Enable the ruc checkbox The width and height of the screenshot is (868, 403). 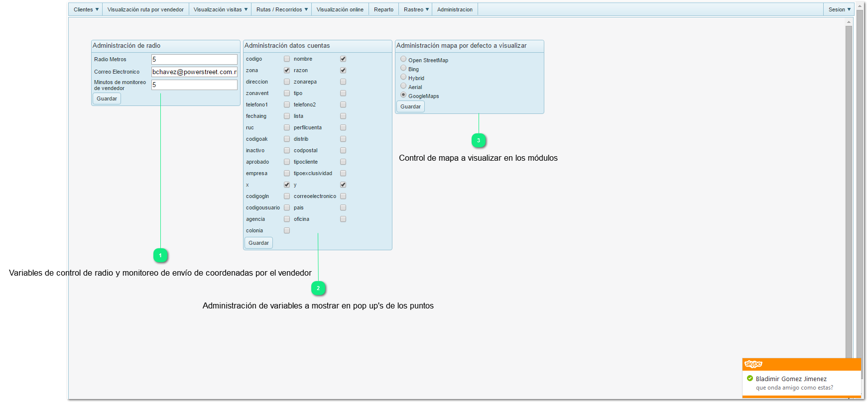[x=287, y=127]
